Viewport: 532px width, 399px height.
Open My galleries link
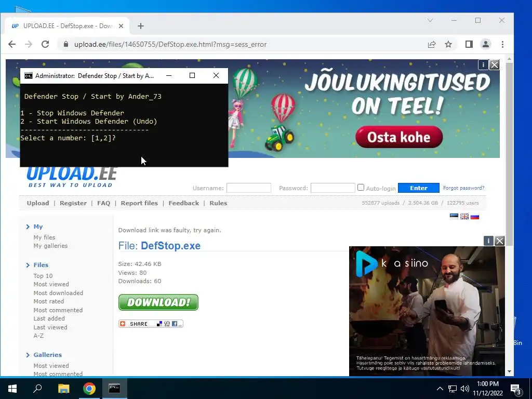pos(50,246)
